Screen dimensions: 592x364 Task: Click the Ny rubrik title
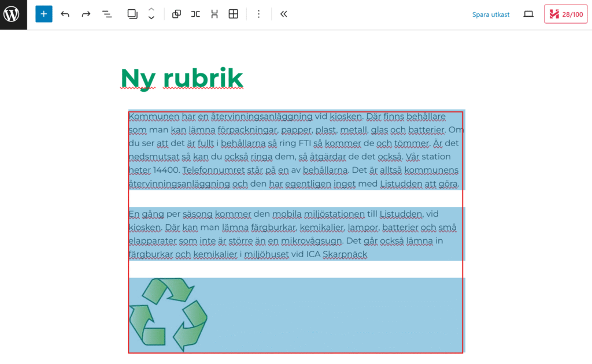pyautogui.click(x=182, y=79)
